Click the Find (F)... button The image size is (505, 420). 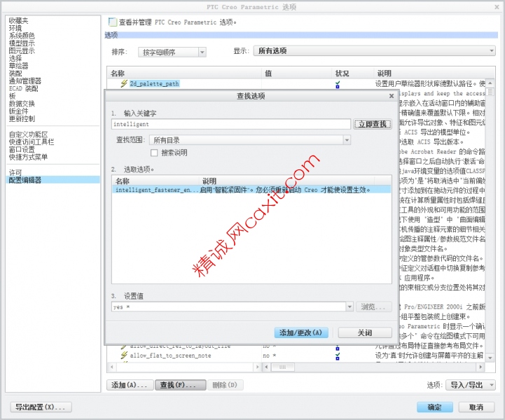[181, 385]
